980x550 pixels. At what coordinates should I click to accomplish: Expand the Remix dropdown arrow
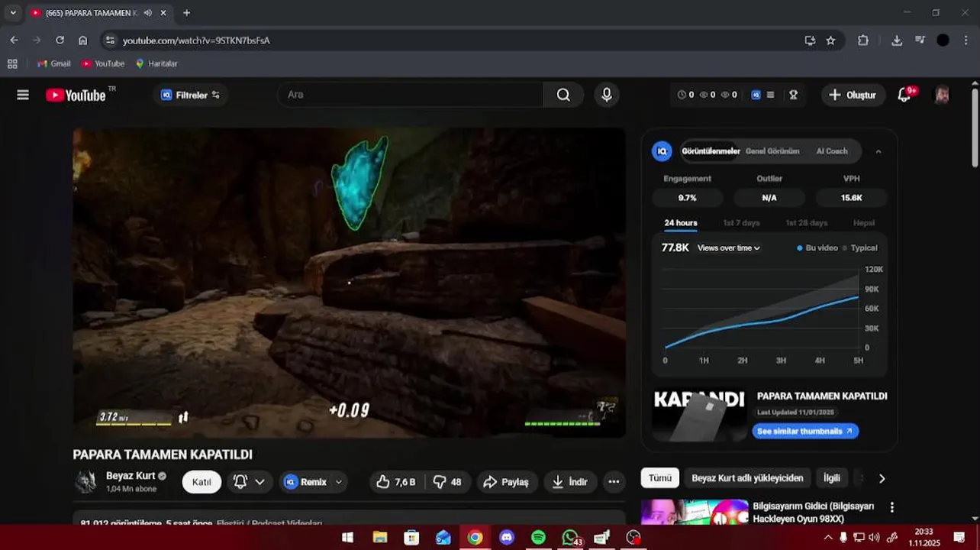[x=339, y=482]
